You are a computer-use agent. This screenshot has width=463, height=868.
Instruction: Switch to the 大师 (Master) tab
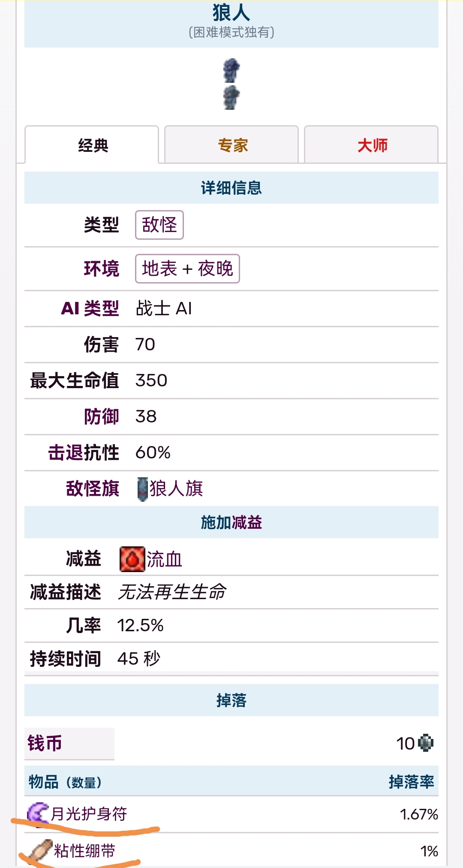(x=372, y=145)
